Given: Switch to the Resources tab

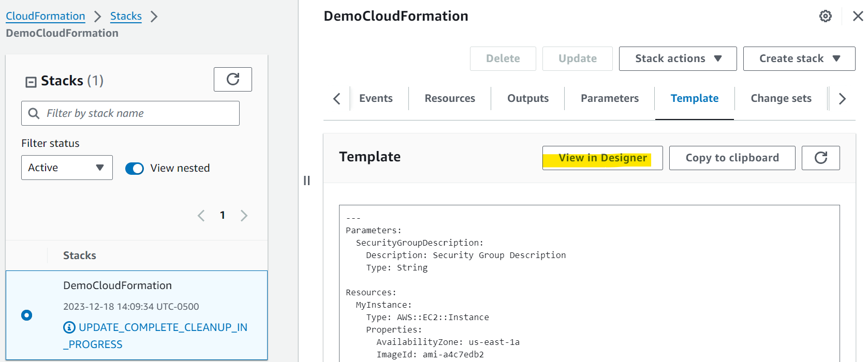Looking at the screenshot, I should click(450, 98).
